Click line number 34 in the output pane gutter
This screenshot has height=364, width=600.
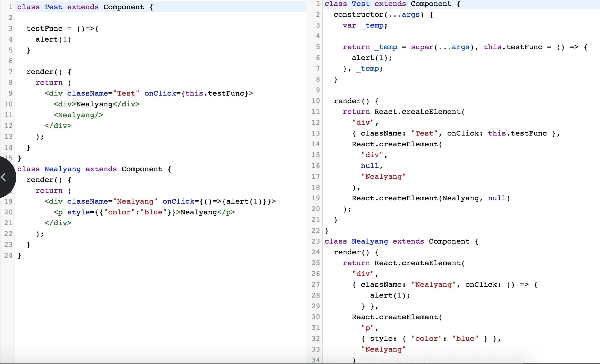315,360
